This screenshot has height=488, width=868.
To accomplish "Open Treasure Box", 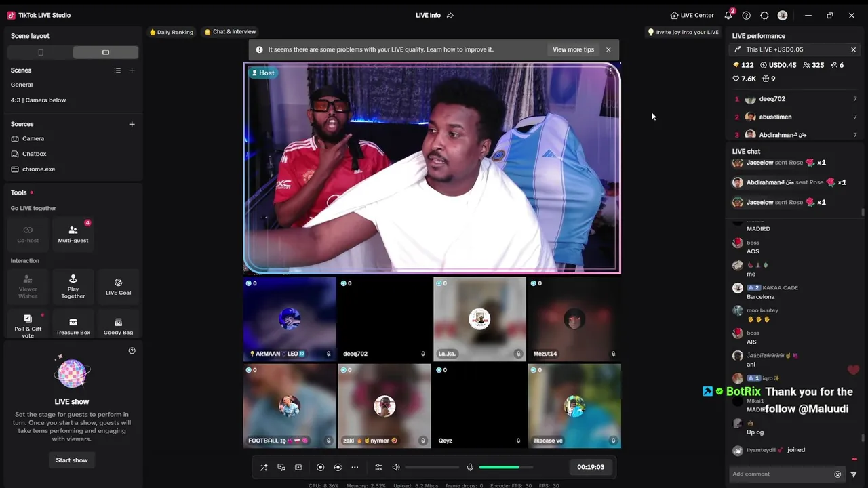I will point(73,326).
